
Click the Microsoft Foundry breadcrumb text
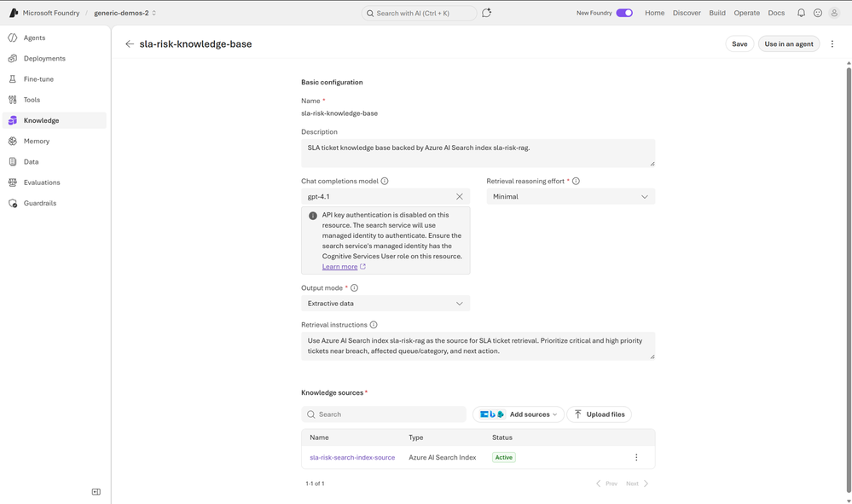coord(51,13)
